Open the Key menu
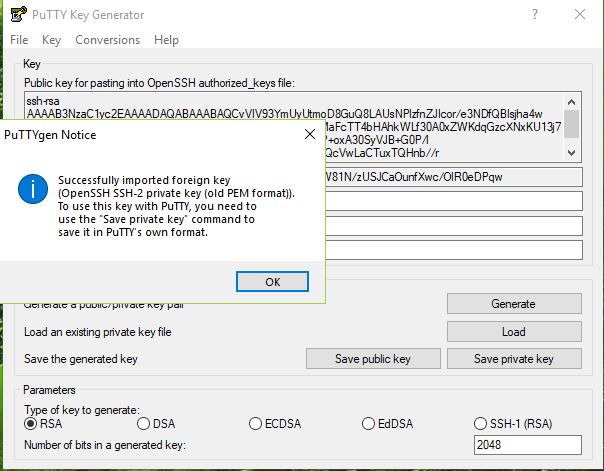The image size is (604, 471). 51,40
